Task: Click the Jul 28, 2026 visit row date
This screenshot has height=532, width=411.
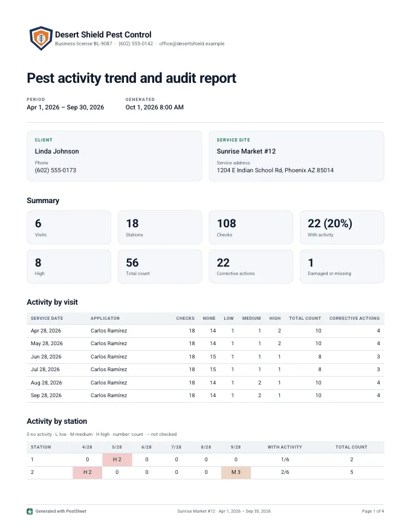Action: (45, 369)
